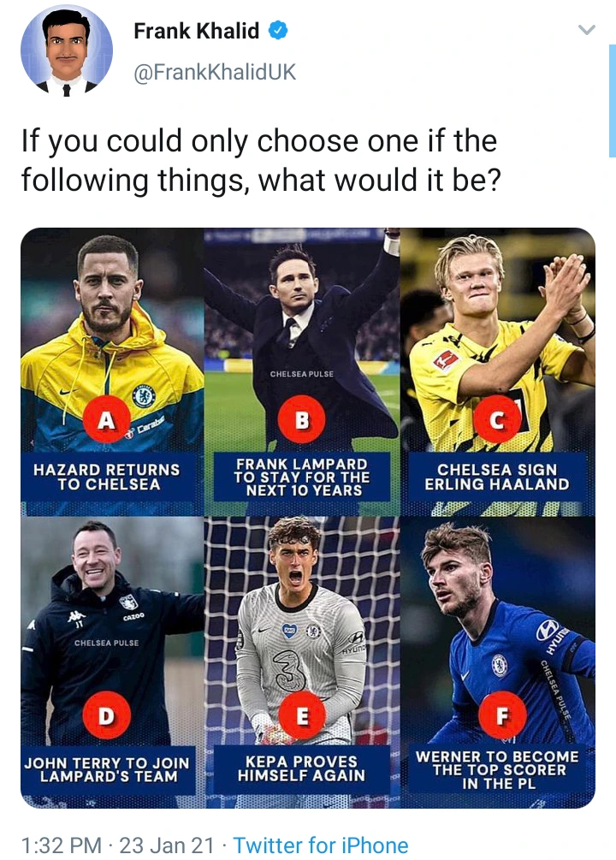Click the blue scrollbar on the right edge
Viewport: 616px width, 860px height.
click(x=613, y=101)
